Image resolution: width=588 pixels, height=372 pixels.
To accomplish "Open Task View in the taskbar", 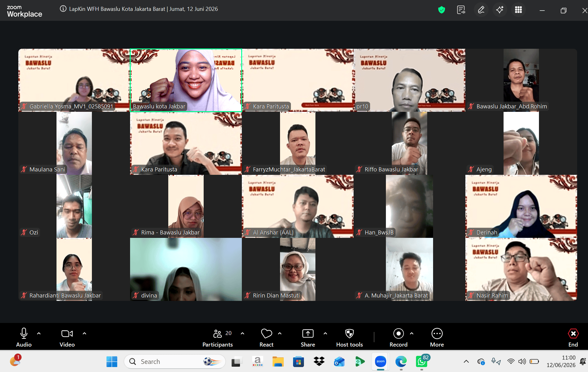I will (237, 362).
